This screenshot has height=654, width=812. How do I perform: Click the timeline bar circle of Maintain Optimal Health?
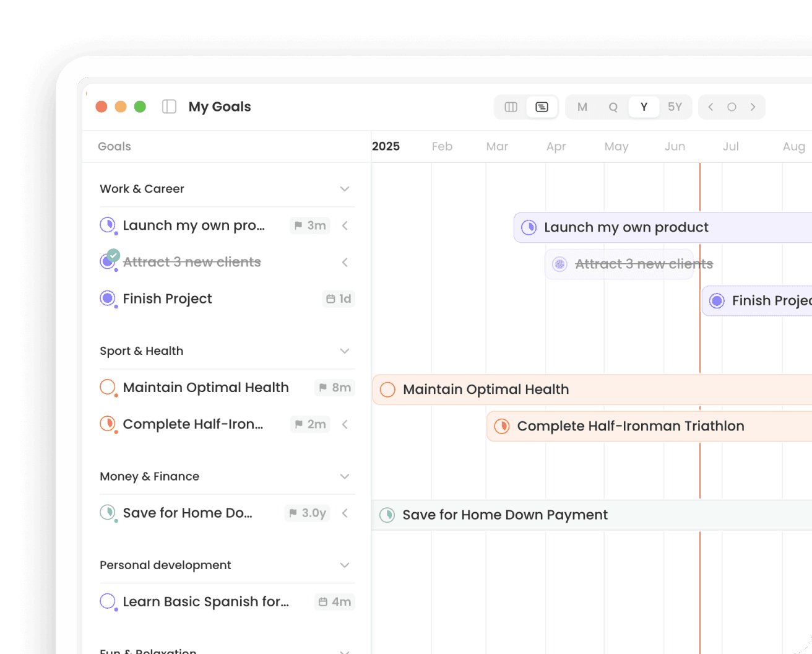(x=387, y=390)
